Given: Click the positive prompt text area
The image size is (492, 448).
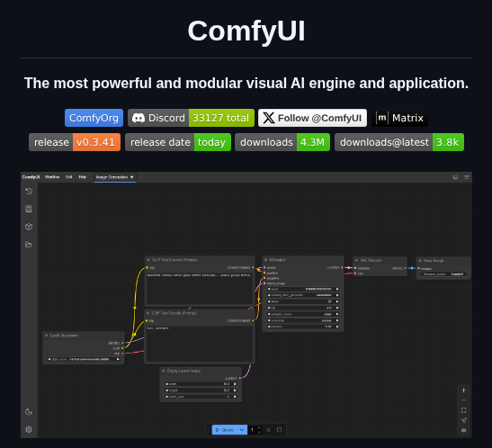Looking at the screenshot, I should pos(200,289).
